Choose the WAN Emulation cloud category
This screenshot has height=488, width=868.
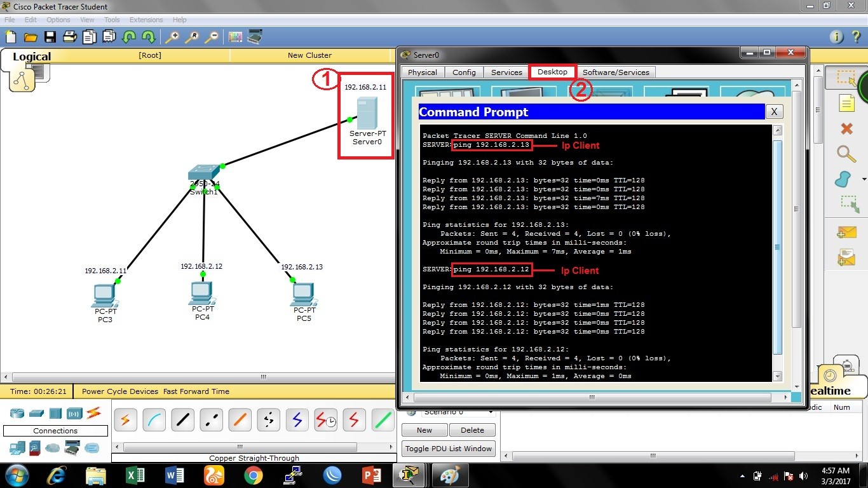[52, 448]
